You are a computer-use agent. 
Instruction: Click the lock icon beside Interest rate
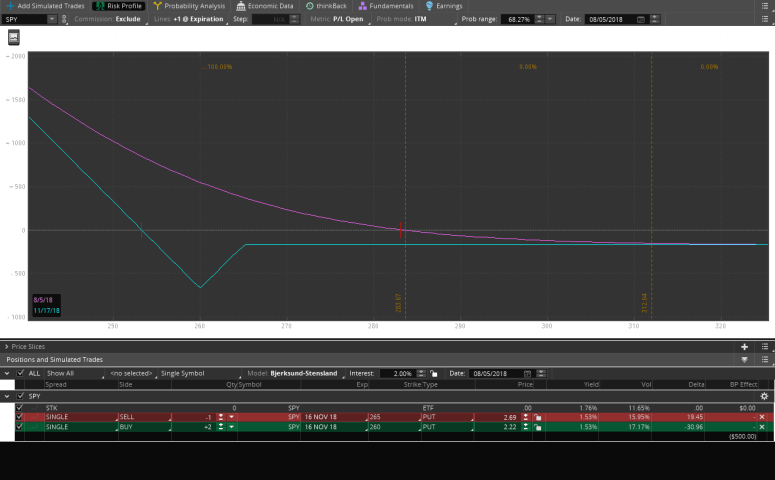click(433, 373)
